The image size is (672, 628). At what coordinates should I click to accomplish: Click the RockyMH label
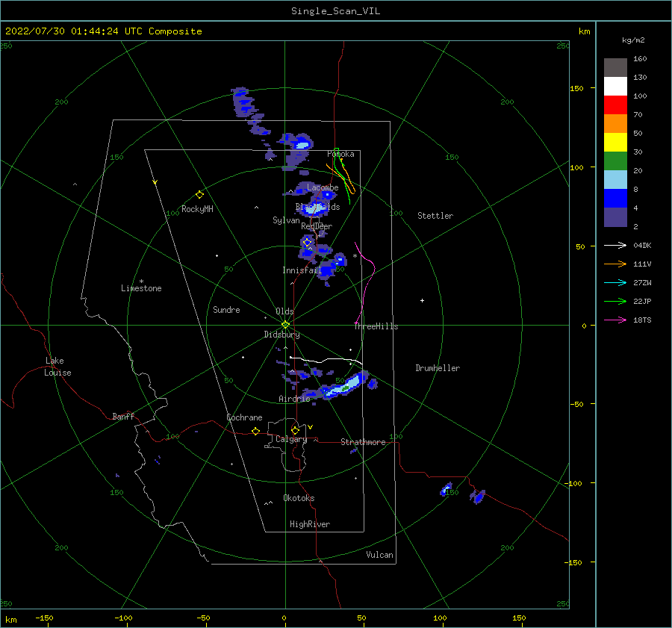(x=197, y=209)
